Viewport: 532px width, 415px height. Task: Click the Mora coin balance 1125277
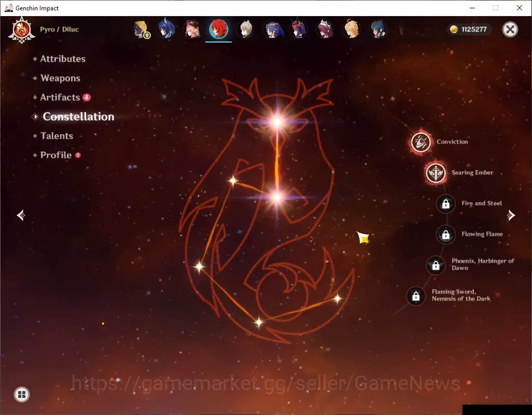point(469,30)
